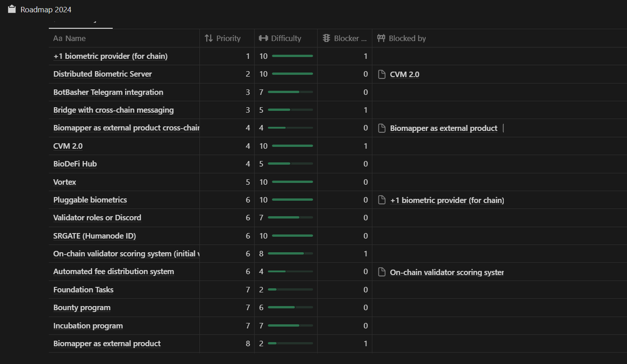Sort by the Priority column header
The width and height of the screenshot is (627, 364).
point(227,38)
